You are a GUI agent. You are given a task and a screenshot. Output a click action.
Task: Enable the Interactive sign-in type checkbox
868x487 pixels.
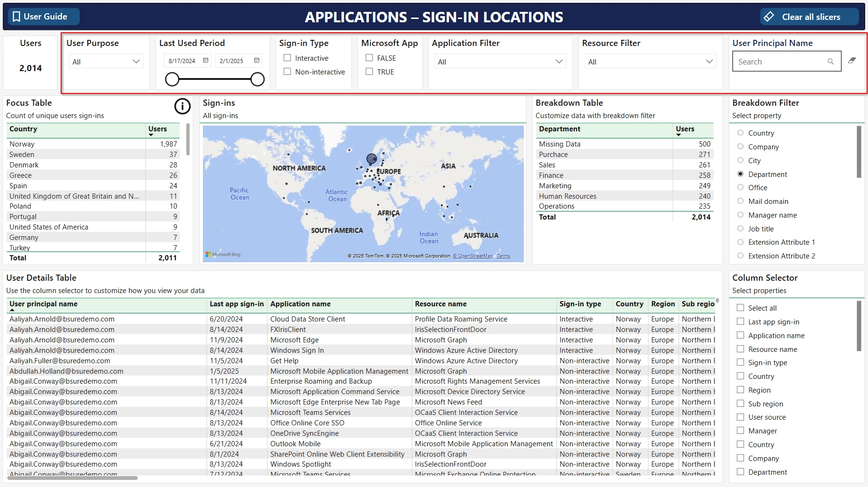[x=287, y=58]
